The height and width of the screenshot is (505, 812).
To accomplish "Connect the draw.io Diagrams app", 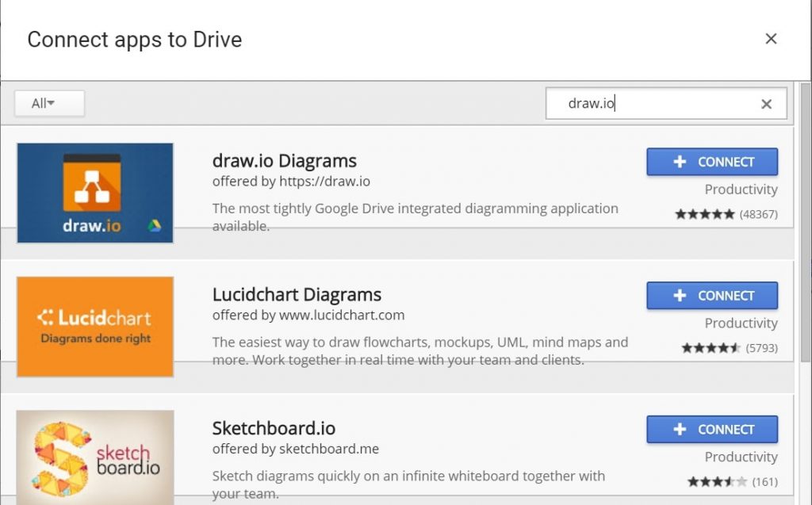I will [x=712, y=162].
